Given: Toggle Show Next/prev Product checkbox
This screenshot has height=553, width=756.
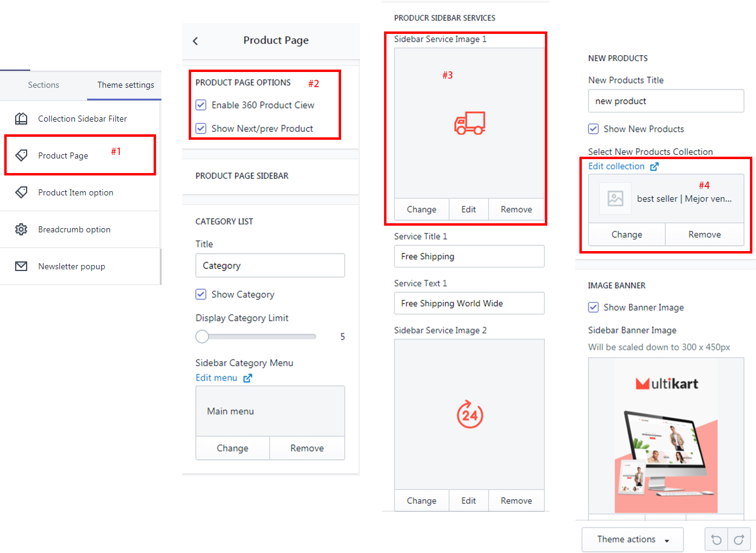Looking at the screenshot, I should 201,128.
